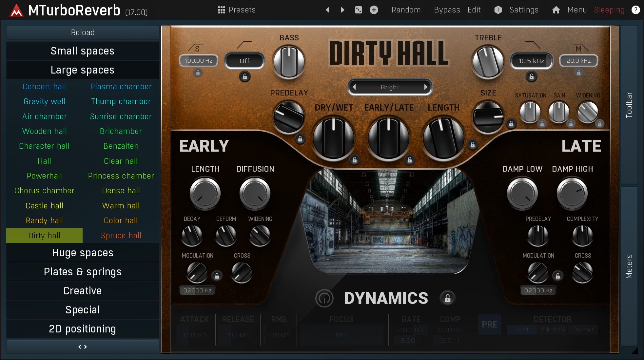Toggle the Dynamics power button
Viewport: 644px width, 360px height.
tap(324, 298)
